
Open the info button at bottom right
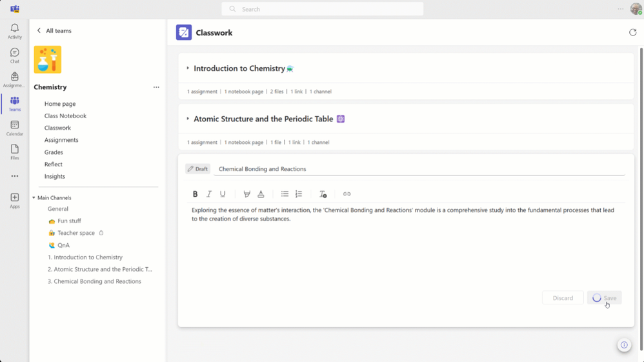(x=624, y=345)
